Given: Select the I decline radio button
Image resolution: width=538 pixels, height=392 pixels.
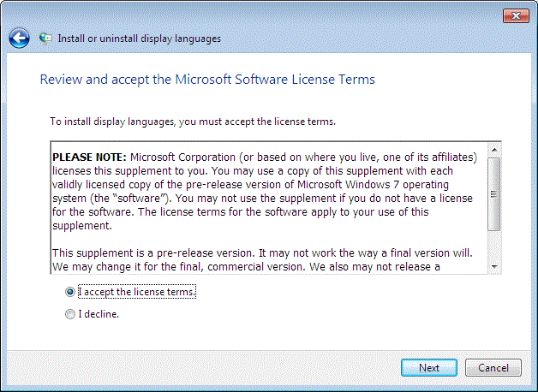Looking at the screenshot, I should 70,314.
